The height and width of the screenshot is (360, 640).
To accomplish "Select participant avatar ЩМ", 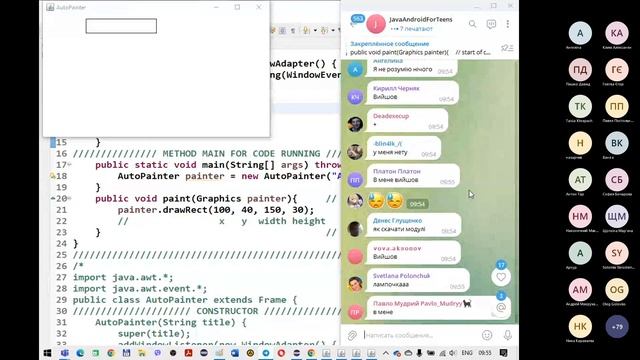I will click(x=617, y=216).
